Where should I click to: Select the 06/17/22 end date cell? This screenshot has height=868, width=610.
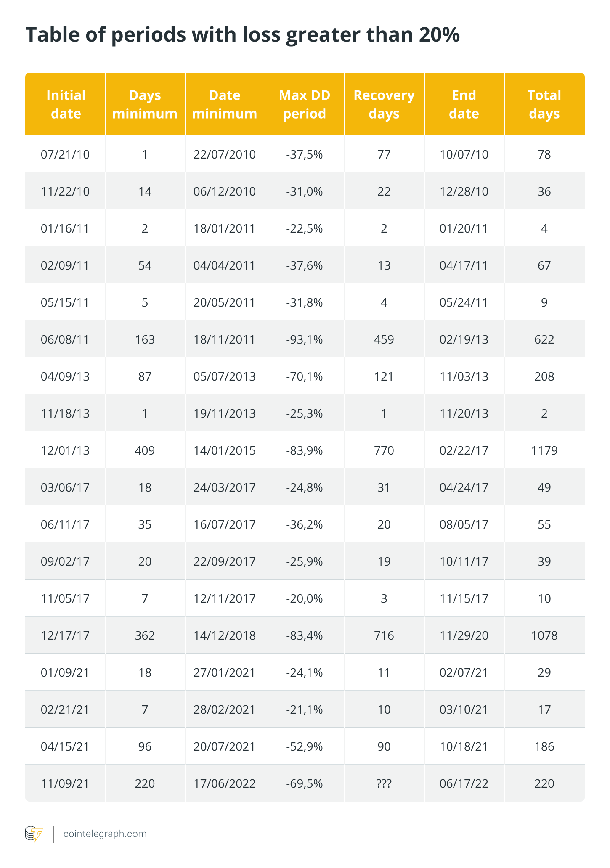click(464, 783)
